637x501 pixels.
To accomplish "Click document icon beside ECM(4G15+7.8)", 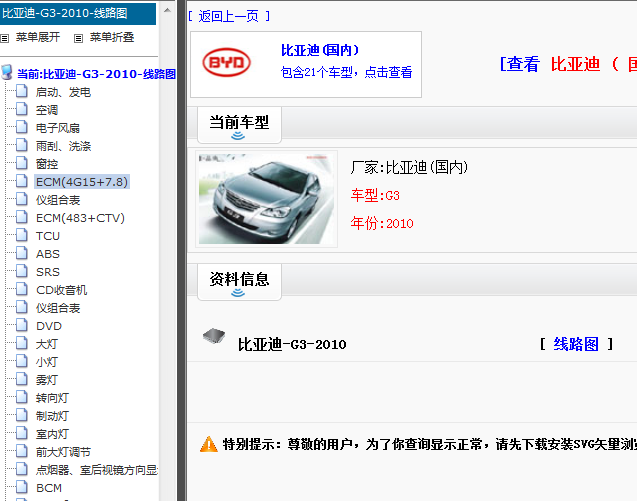I will [22, 181].
